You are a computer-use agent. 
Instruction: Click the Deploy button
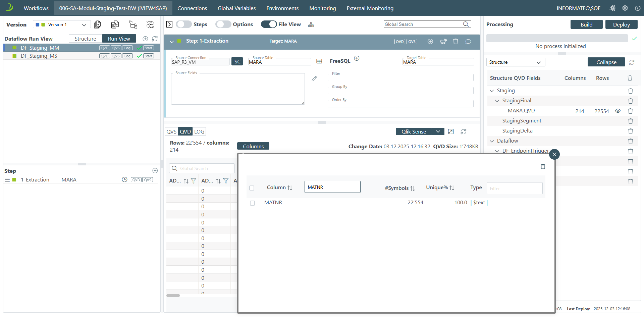621,24
